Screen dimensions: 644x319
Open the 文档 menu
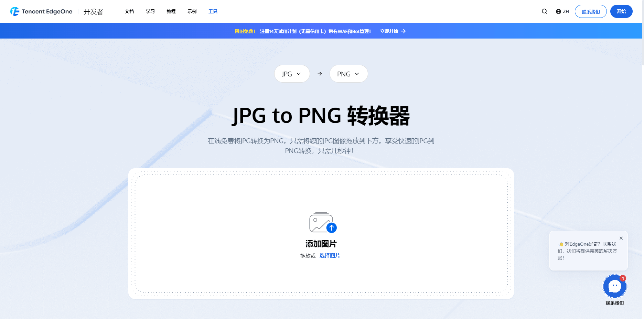coord(129,11)
